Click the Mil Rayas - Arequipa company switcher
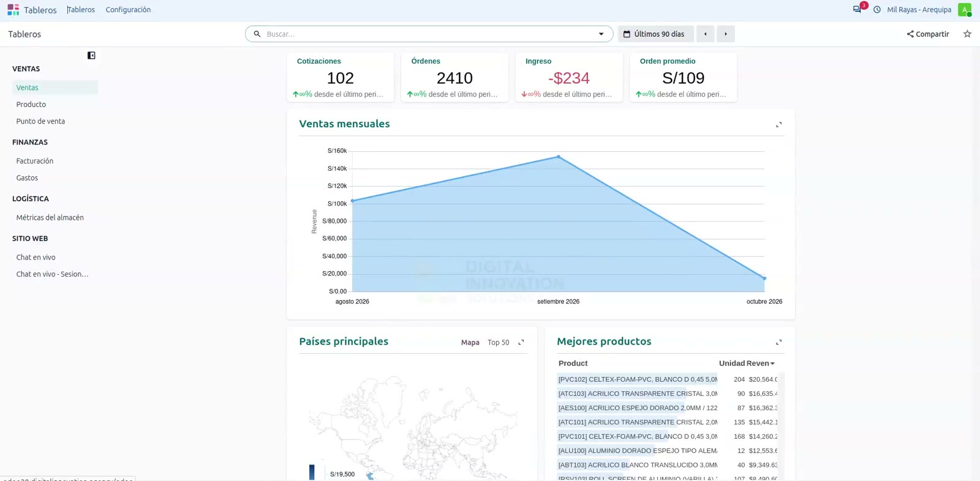The width and height of the screenshot is (980, 481). 919,10
